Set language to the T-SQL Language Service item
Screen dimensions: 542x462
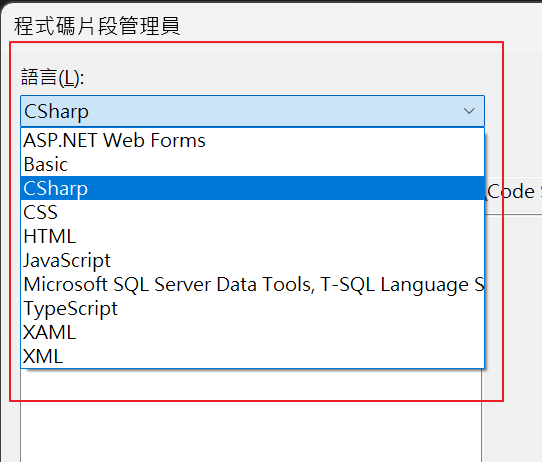point(252,284)
